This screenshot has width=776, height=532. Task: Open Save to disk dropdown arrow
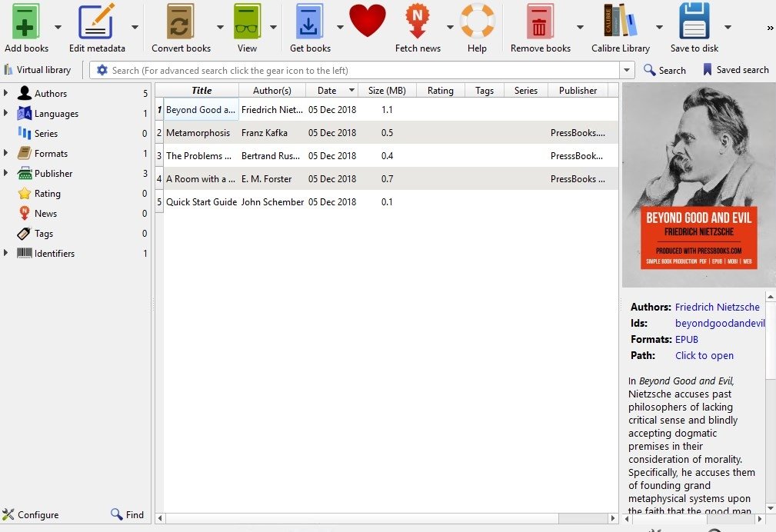[x=728, y=27]
